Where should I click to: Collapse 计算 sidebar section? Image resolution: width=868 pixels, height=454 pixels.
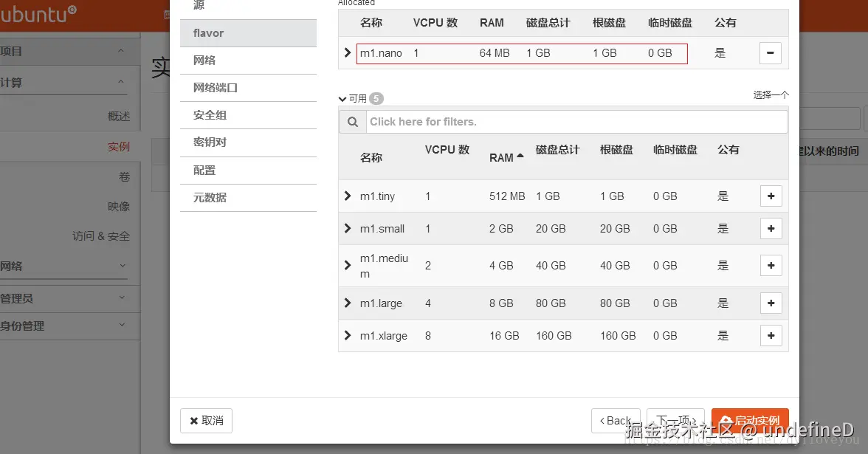click(121, 82)
